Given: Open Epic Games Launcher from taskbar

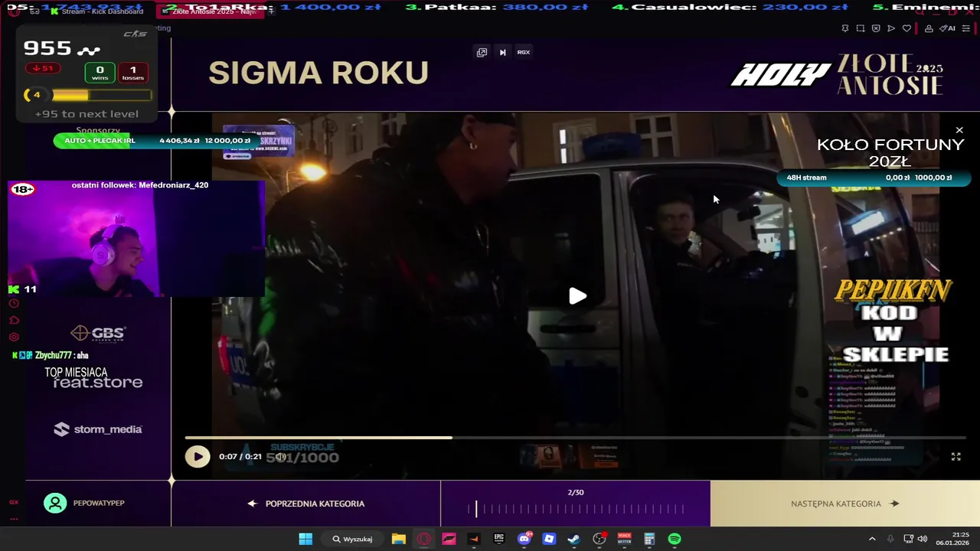Looking at the screenshot, I should [499, 539].
